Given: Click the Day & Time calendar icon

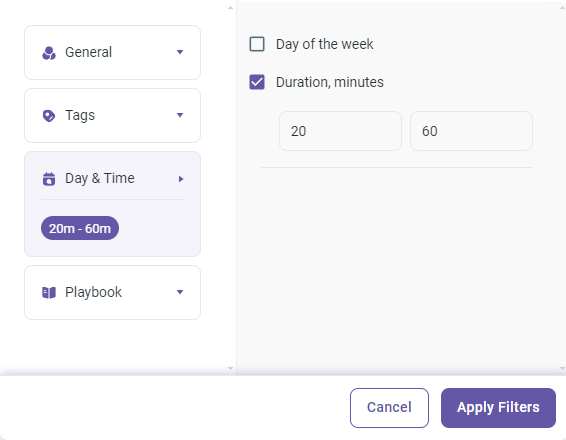Looking at the screenshot, I should click(49, 179).
